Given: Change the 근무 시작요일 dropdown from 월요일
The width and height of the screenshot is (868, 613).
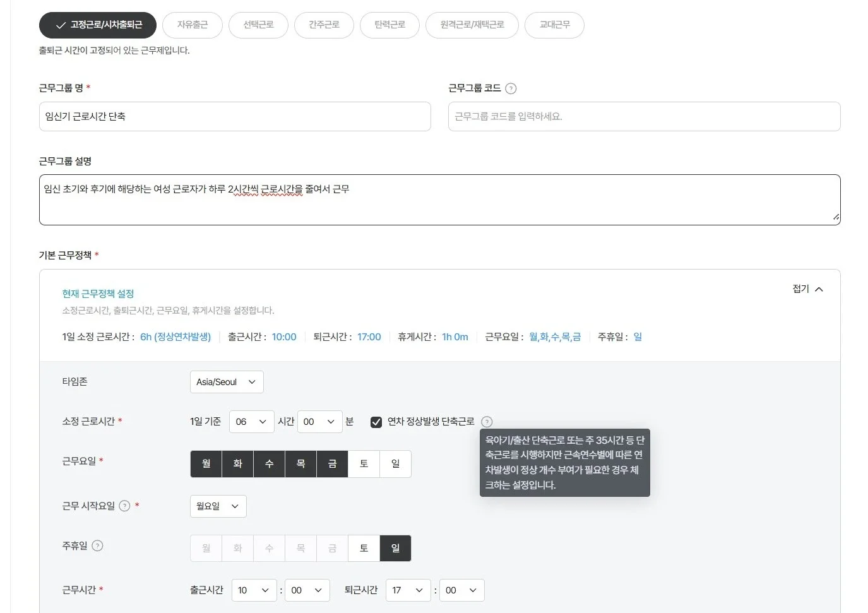Looking at the screenshot, I should 218,506.
